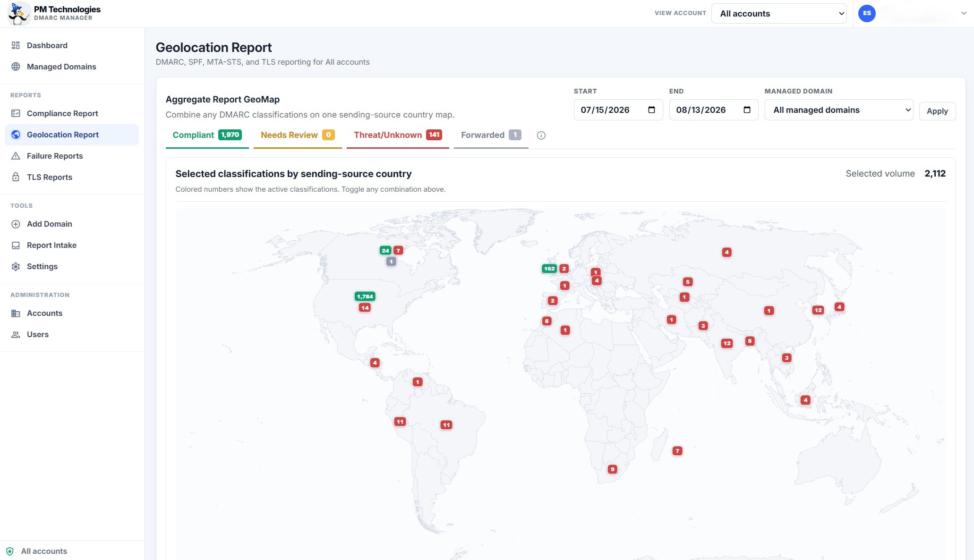Click the green 162 marker over Europe
This screenshot has height=560, width=974.
(x=549, y=269)
